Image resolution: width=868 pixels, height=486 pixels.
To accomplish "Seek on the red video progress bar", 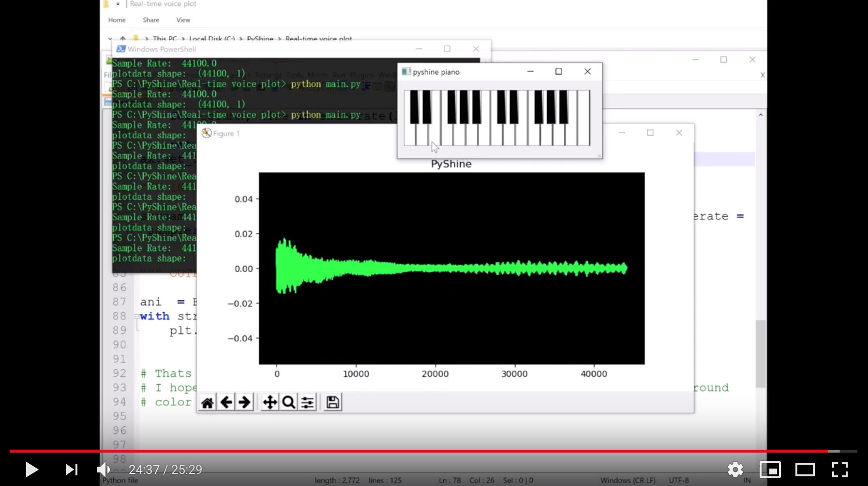I will [x=434, y=451].
